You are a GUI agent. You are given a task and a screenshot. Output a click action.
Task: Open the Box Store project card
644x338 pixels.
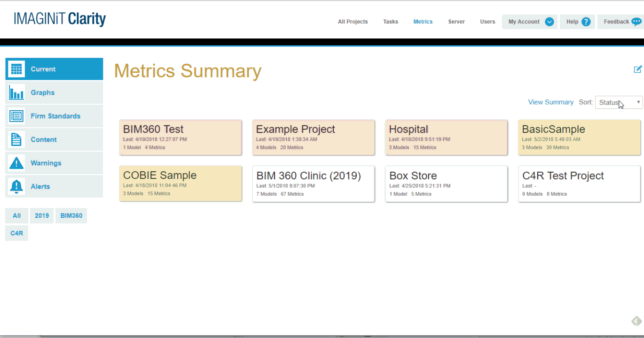(447, 184)
